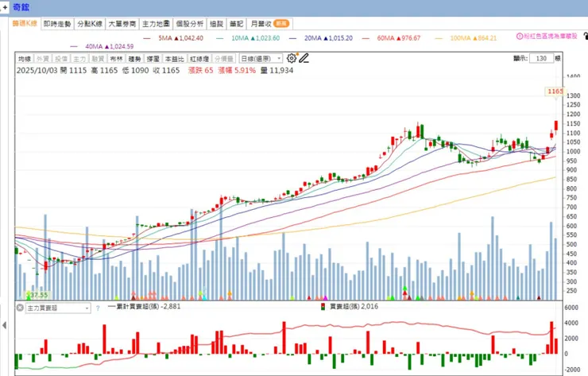
Task: Collapse the left side panel arrow
Action: pos(5,325)
